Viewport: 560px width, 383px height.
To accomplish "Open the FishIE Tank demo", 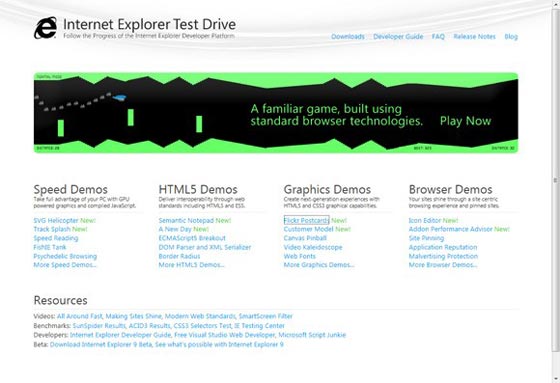I will [50, 247].
